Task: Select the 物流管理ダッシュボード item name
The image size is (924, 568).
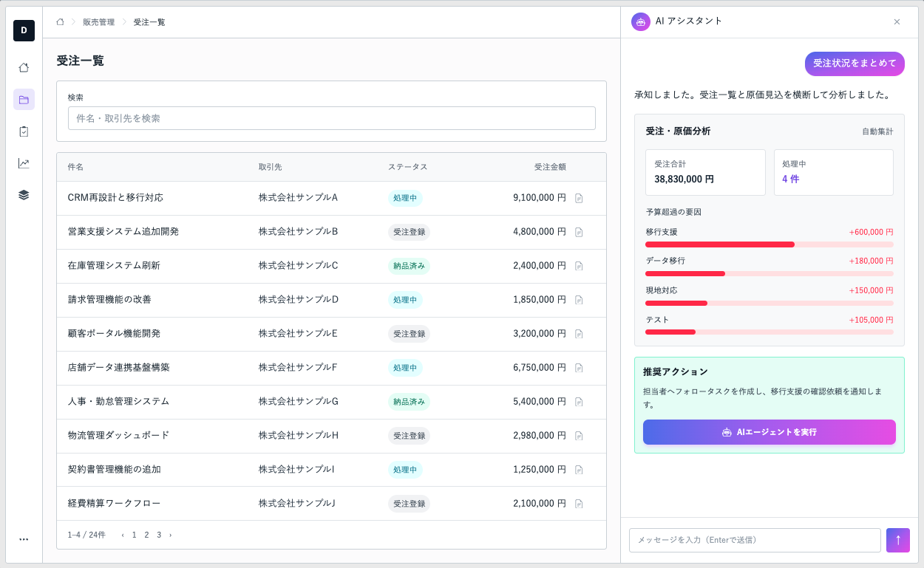Action: click(x=118, y=436)
